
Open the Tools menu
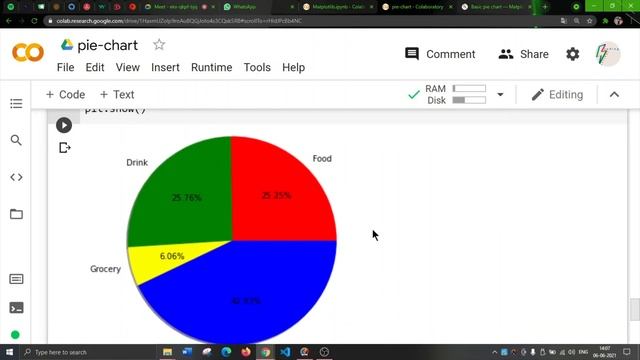[257, 67]
